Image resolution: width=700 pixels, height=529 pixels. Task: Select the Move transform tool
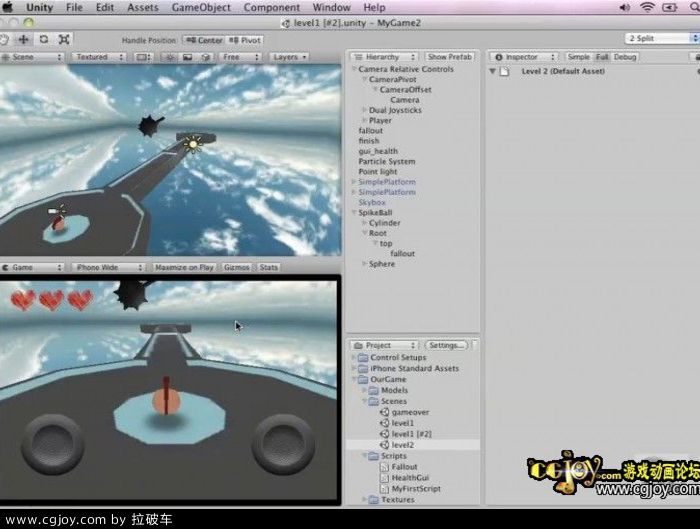coord(22,40)
